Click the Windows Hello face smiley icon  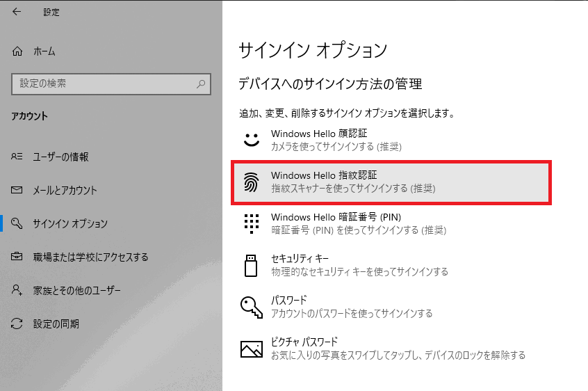point(251,140)
